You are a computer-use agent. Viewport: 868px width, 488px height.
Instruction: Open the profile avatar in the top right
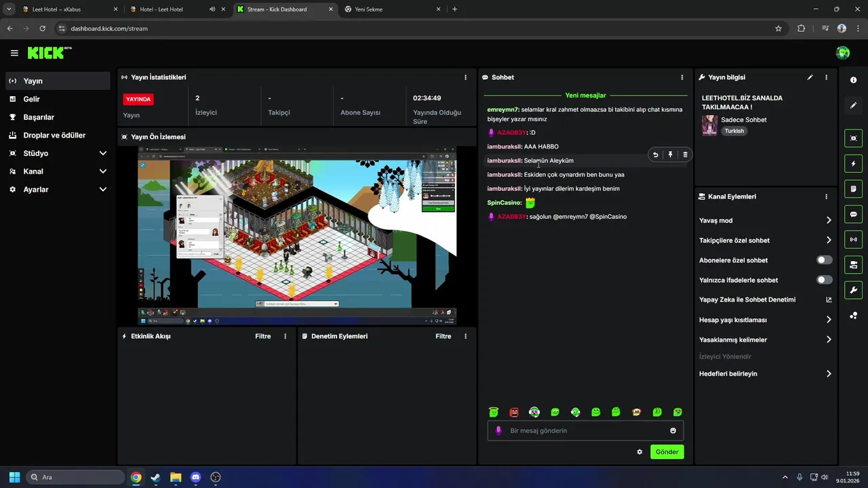click(x=843, y=53)
